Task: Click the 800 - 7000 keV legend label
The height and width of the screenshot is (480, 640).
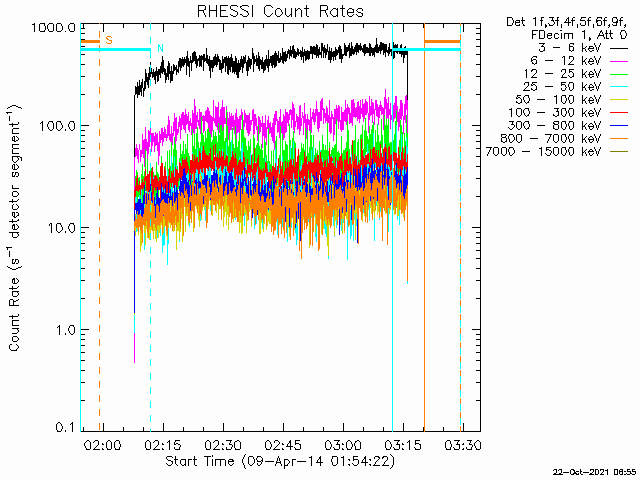Action: pos(551,139)
